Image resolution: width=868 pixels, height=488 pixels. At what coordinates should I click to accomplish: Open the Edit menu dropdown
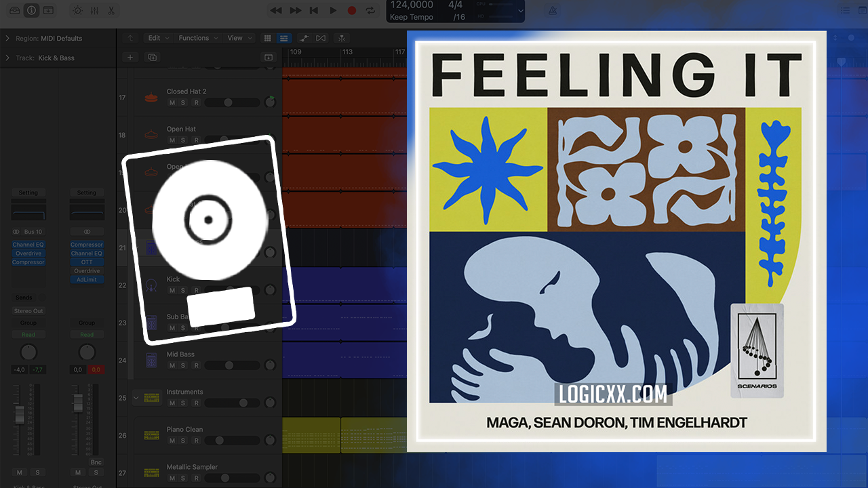click(159, 38)
